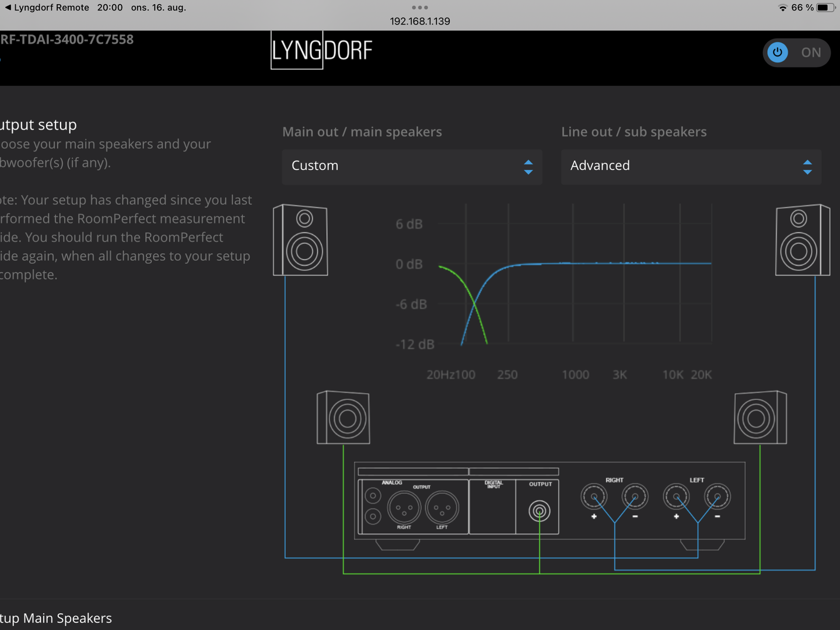Open the Main out / main speakers dropdown
The image size is (840, 630).
click(x=412, y=167)
